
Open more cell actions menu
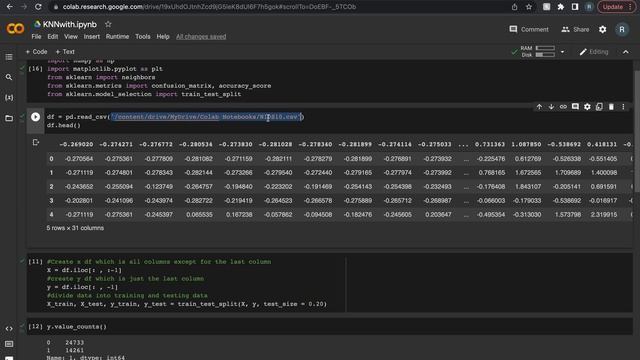click(623, 107)
